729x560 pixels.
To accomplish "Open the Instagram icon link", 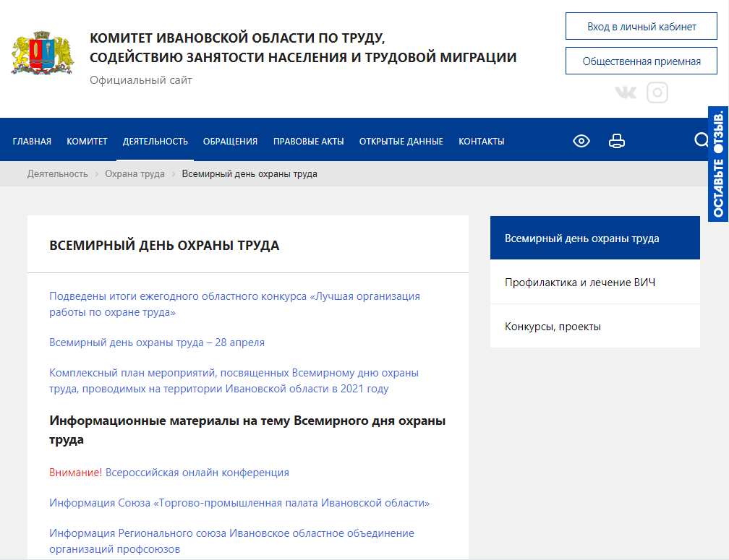I will [x=657, y=92].
